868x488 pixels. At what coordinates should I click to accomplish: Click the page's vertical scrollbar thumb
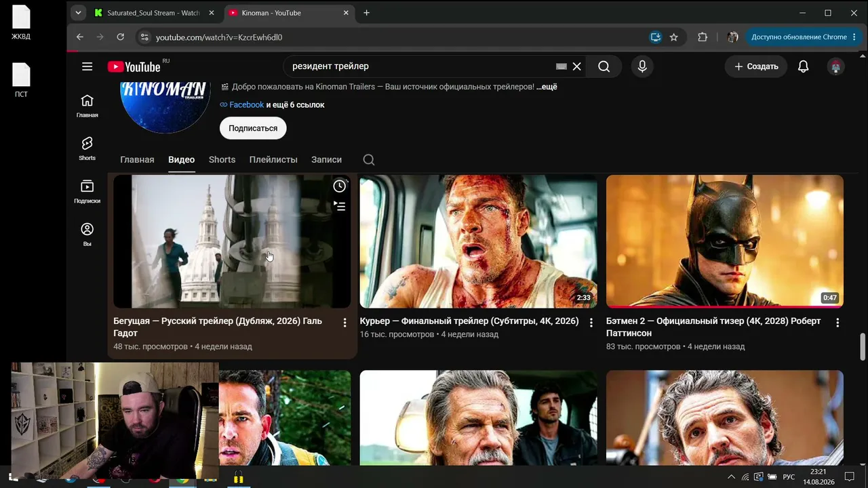863,347
